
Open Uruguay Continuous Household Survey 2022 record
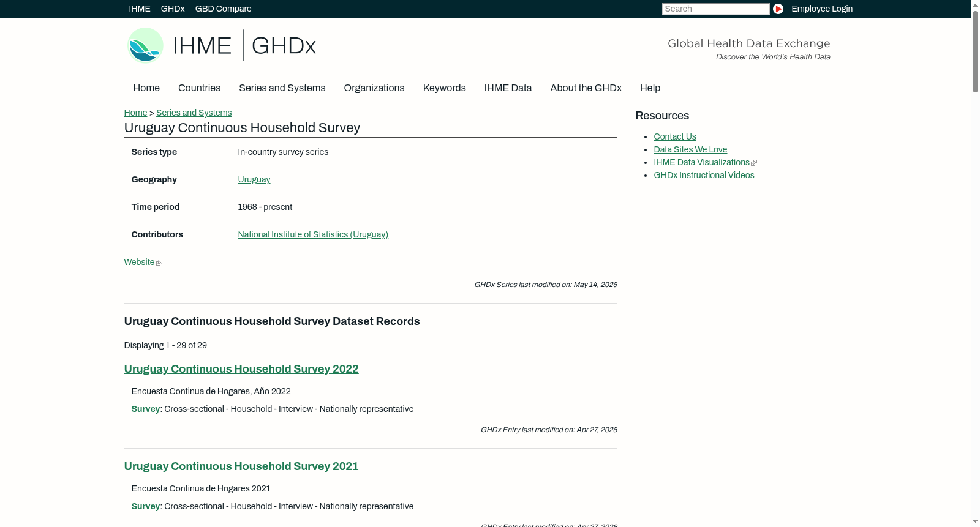(x=241, y=369)
